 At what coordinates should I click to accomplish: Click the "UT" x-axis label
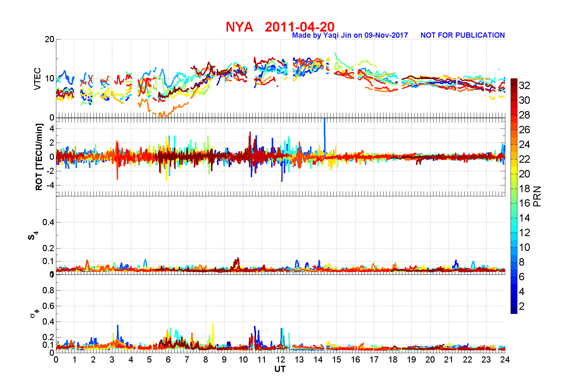280,369
